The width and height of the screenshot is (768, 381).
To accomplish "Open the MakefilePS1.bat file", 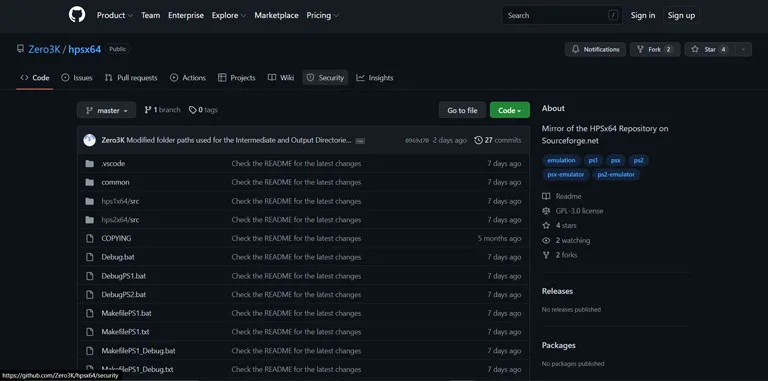I will 126,313.
